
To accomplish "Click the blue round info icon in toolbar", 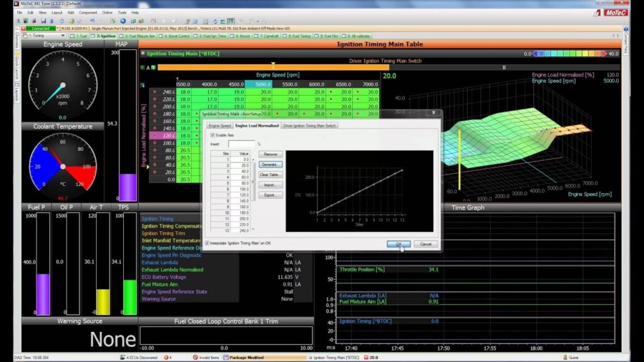I will pos(123,21).
